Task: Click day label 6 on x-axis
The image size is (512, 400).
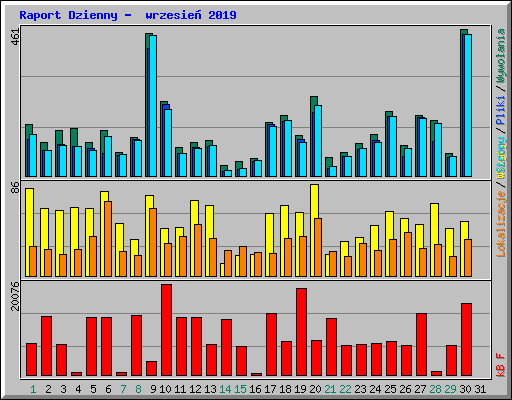Action: point(108,389)
